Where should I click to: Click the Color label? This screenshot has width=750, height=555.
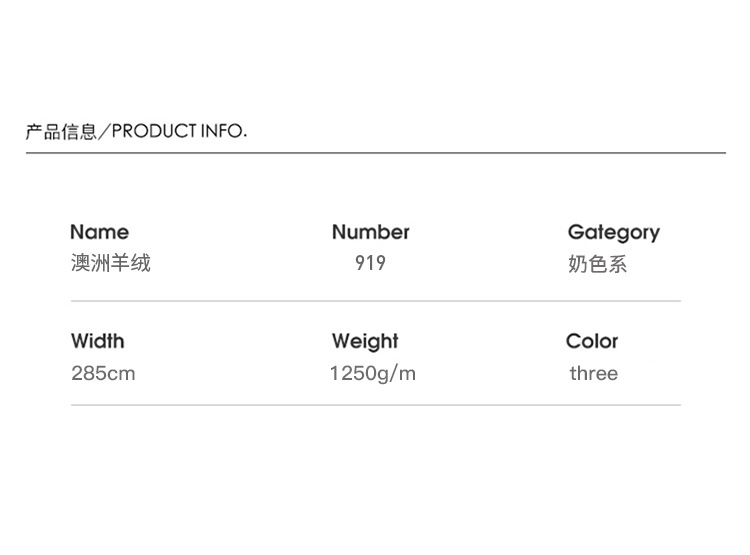[592, 341]
